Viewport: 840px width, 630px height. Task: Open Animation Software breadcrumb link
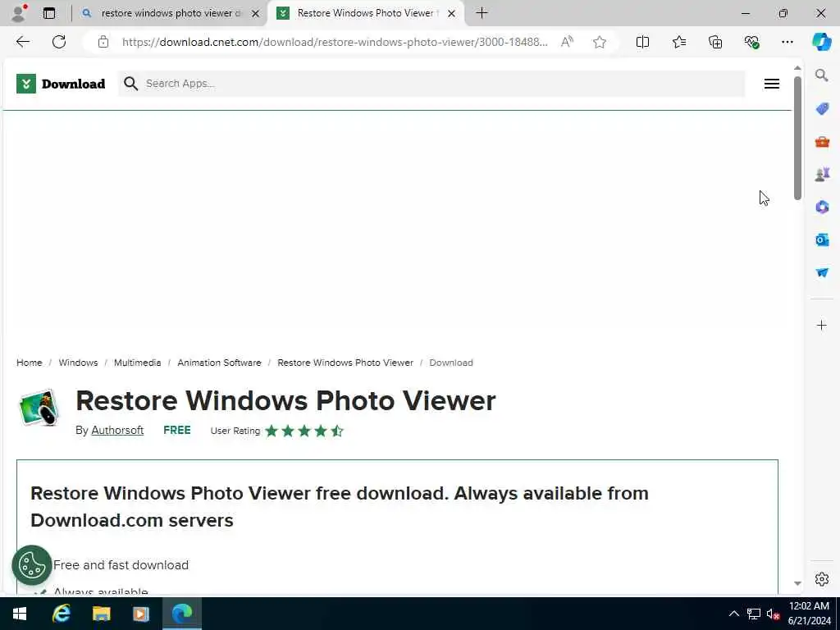pos(219,363)
